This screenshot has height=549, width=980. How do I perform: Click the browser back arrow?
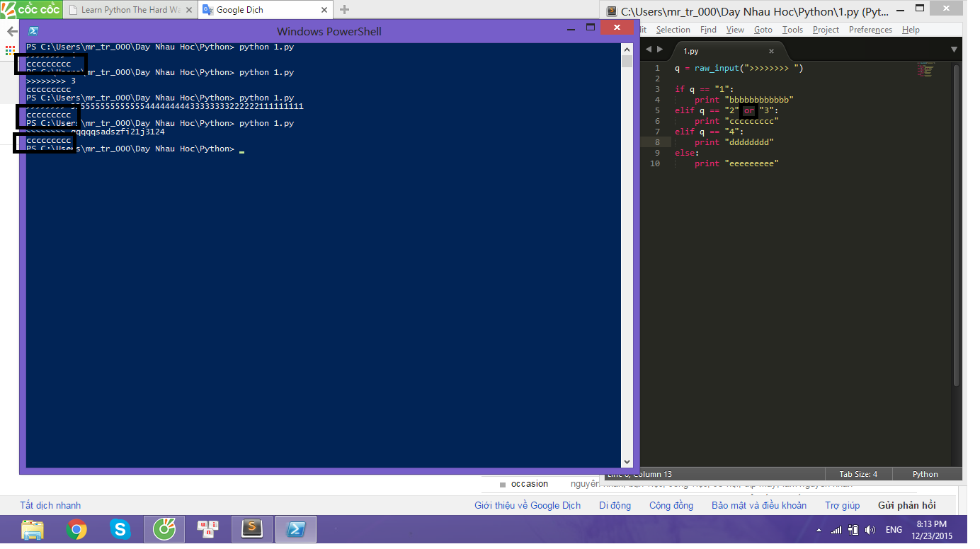tap(12, 32)
